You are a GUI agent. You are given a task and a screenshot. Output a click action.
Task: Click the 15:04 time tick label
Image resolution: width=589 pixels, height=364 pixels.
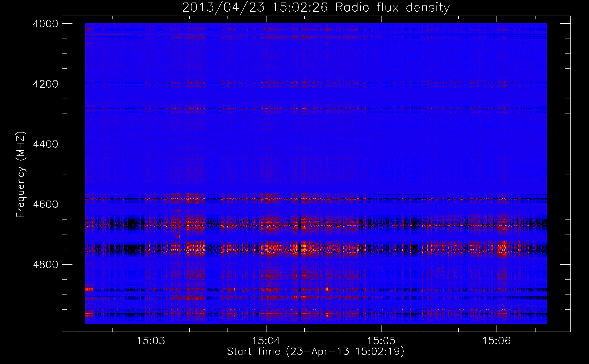pyautogui.click(x=266, y=341)
